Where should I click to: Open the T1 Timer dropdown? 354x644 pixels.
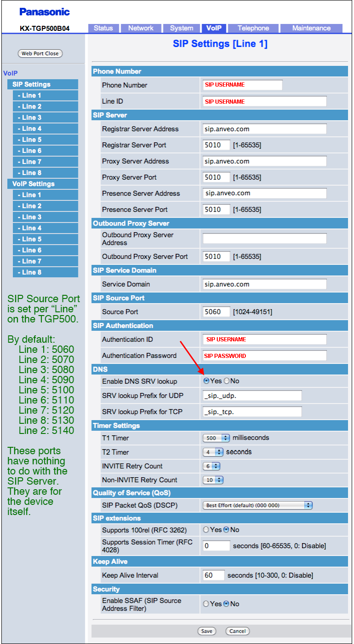[216, 438]
